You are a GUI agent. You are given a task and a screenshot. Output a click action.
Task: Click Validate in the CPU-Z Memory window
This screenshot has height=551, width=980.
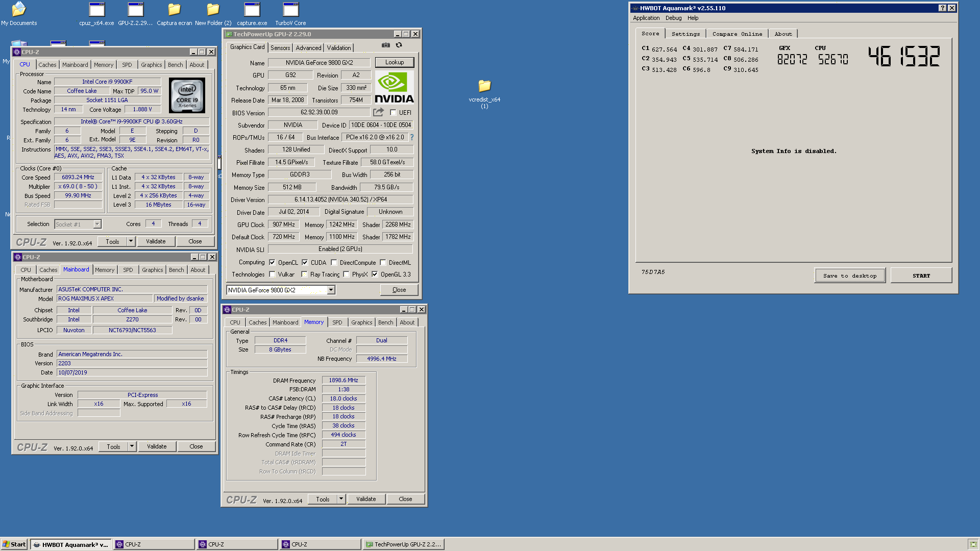click(x=366, y=499)
